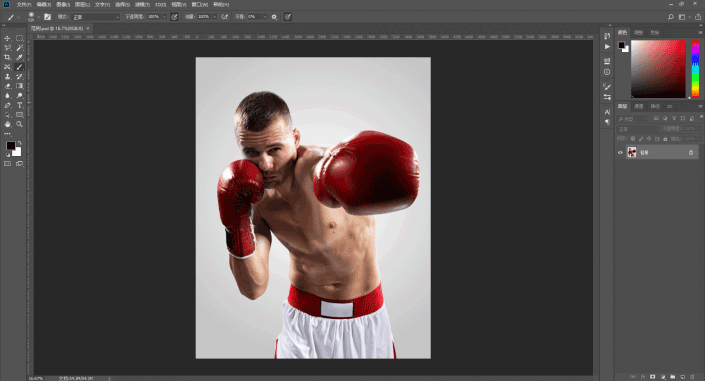Select the Eraser tool
Screen dimensions: 705x381
(7, 86)
